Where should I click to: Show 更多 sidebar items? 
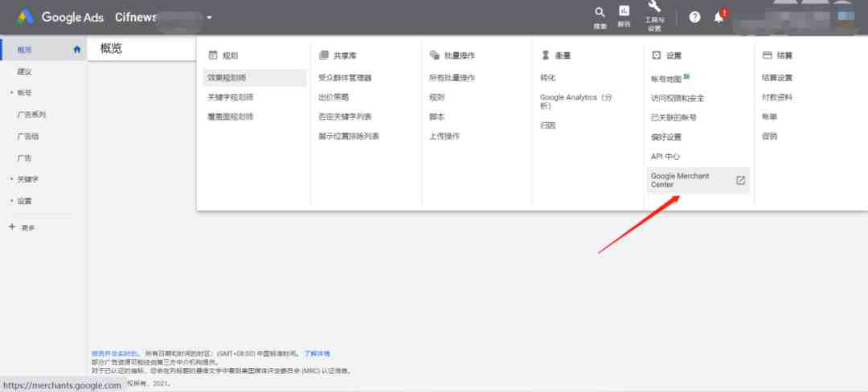(x=27, y=228)
